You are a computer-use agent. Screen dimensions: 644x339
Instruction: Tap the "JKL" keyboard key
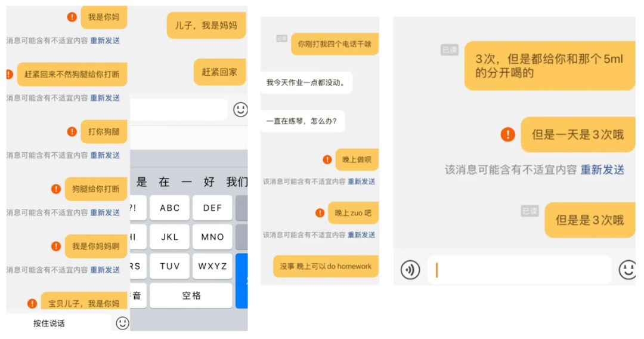point(170,237)
